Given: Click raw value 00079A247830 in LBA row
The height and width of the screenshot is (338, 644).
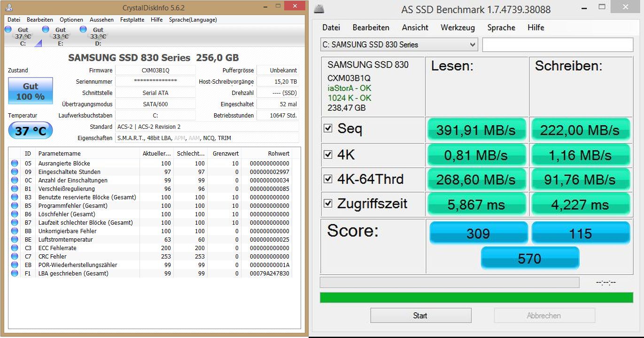Looking at the screenshot, I should (269, 273).
